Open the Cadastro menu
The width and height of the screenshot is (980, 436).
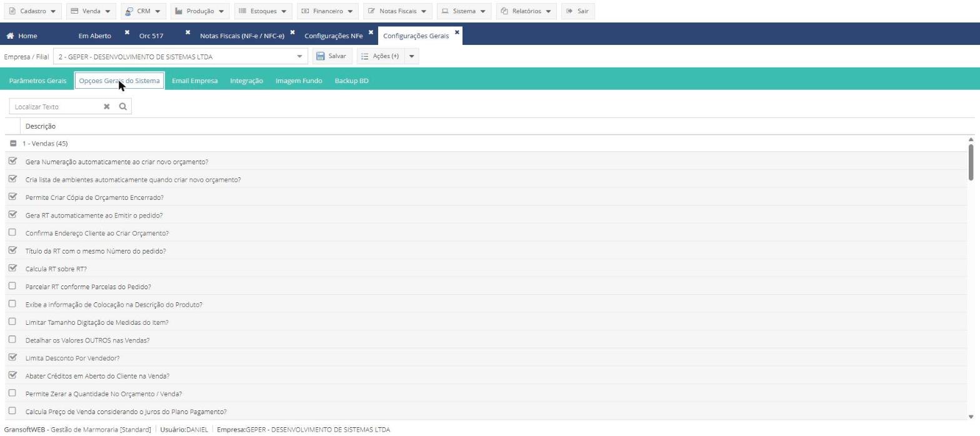click(x=32, y=11)
